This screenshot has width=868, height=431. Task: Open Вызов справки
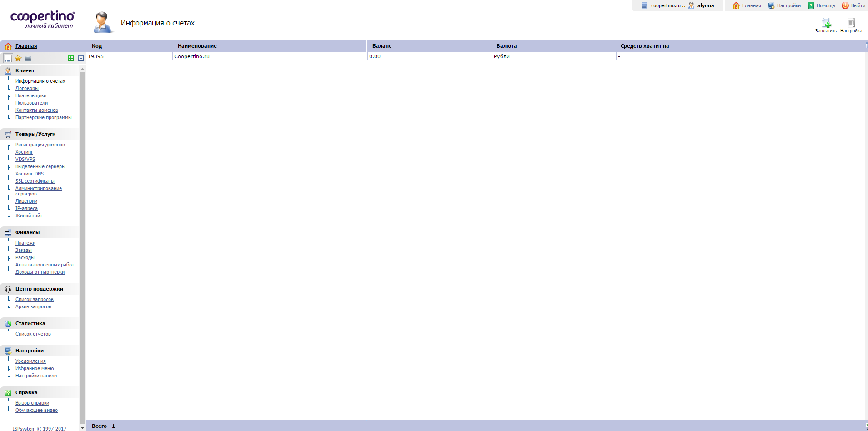click(32, 403)
